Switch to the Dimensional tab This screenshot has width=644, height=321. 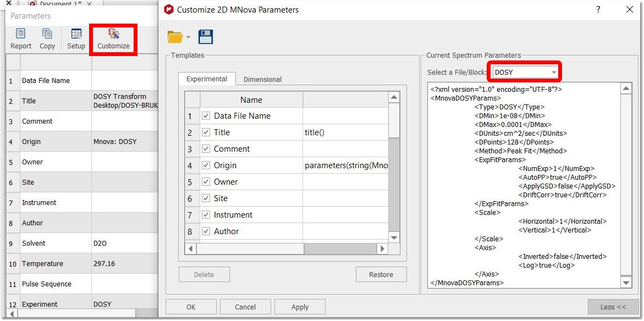[262, 79]
